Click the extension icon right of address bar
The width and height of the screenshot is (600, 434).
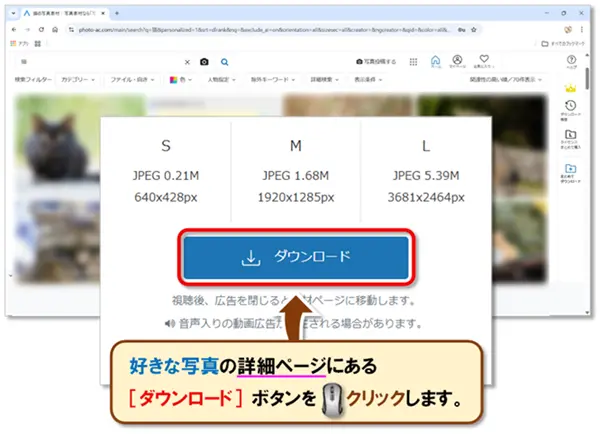tap(568, 29)
